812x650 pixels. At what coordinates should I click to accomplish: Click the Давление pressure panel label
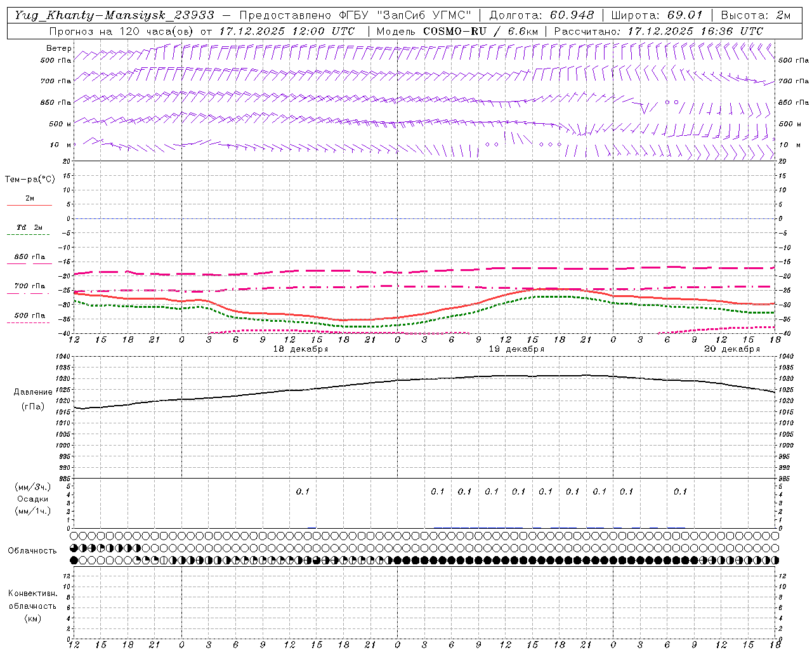point(33,392)
